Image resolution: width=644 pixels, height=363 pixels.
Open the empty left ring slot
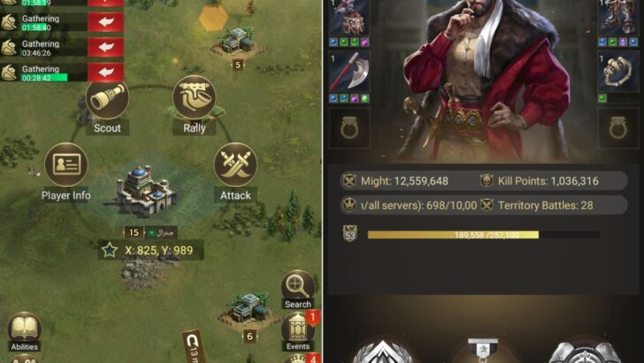(349, 128)
